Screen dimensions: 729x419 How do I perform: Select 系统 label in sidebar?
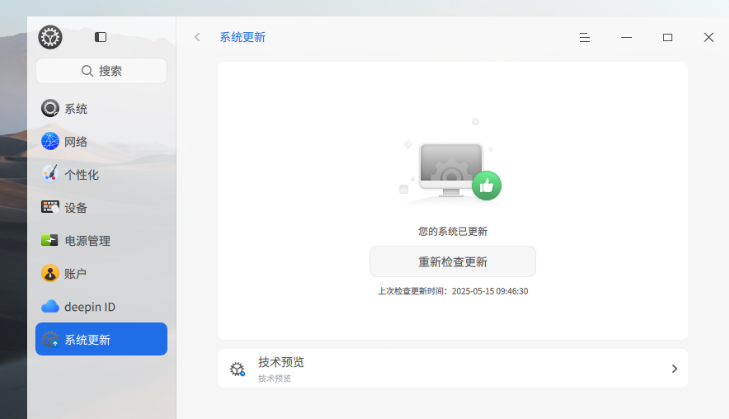point(76,109)
